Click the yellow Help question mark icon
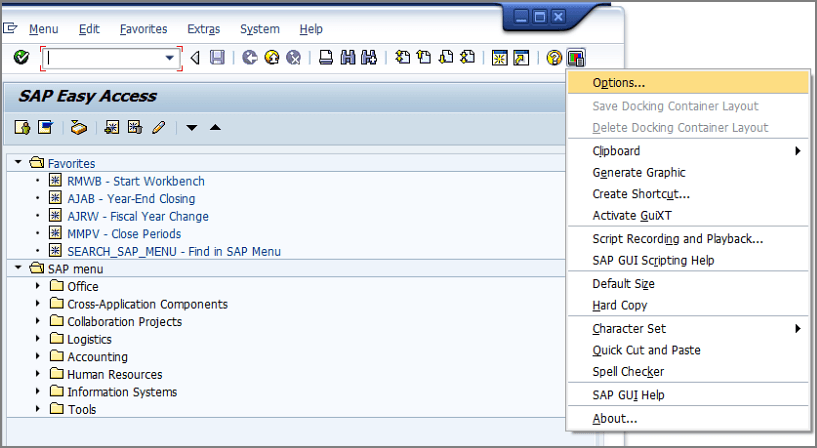 [554, 57]
